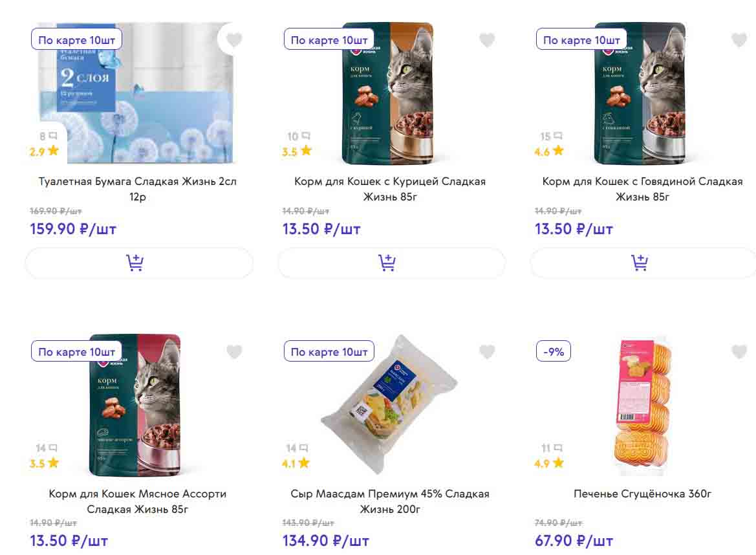Open 'Печенье Сгущёночка 360г' product link
756x555 pixels.
(x=642, y=494)
